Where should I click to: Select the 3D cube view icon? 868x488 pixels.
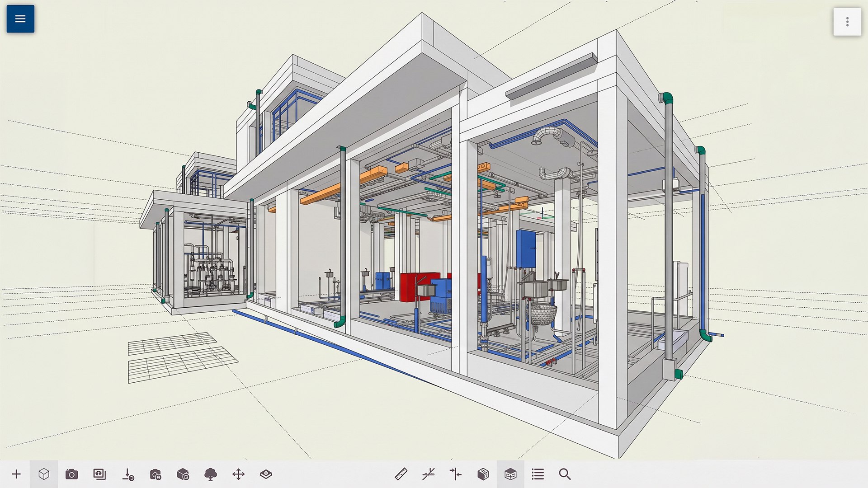coord(44,474)
